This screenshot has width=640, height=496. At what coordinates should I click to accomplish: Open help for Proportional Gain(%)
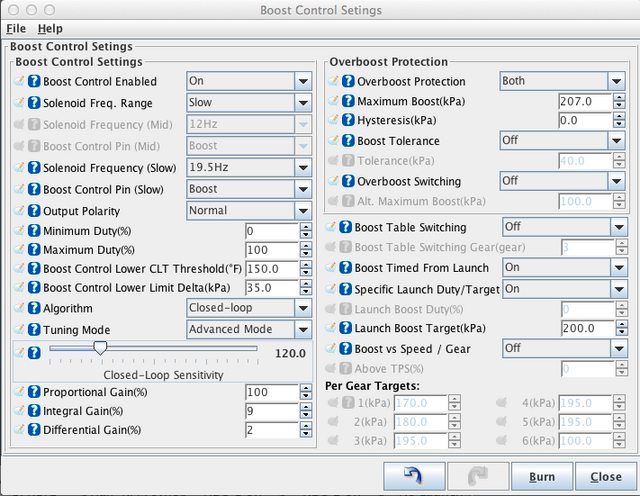click(34, 392)
